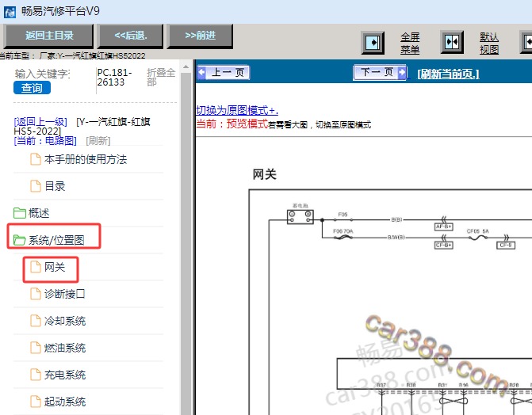Click the 畅易汽修平台V9 app icon
This screenshot has width=532, height=415.
click(10, 12)
